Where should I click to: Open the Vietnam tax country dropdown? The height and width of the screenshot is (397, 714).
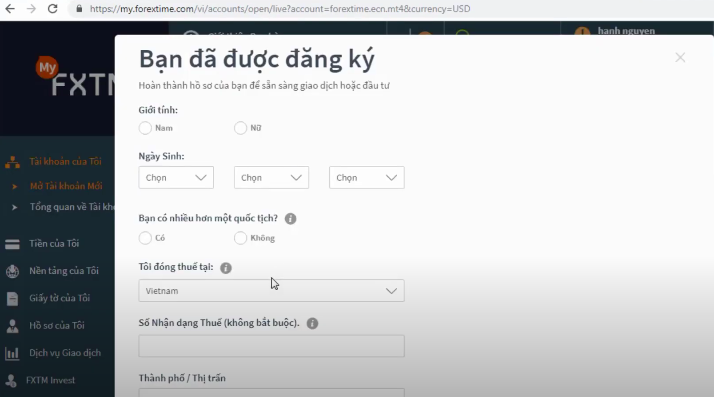click(x=271, y=290)
